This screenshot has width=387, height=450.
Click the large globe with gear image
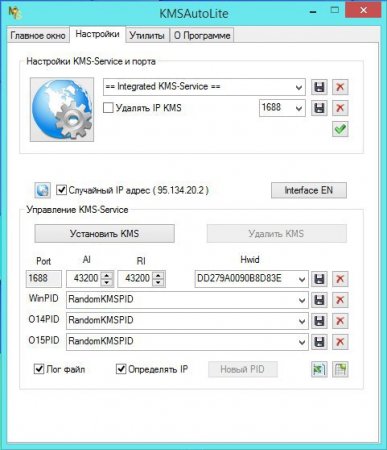[62, 109]
